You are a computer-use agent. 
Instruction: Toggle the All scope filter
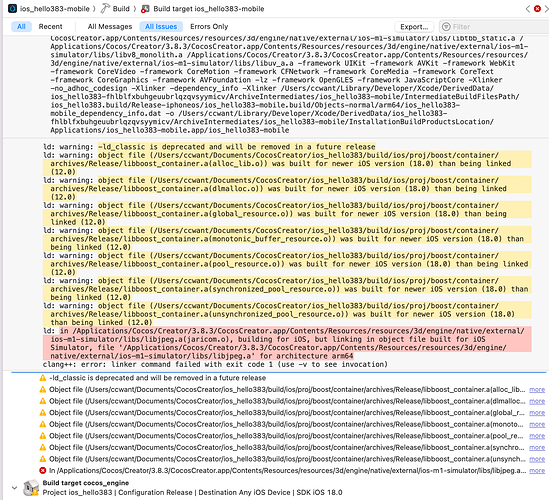(21, 27)
